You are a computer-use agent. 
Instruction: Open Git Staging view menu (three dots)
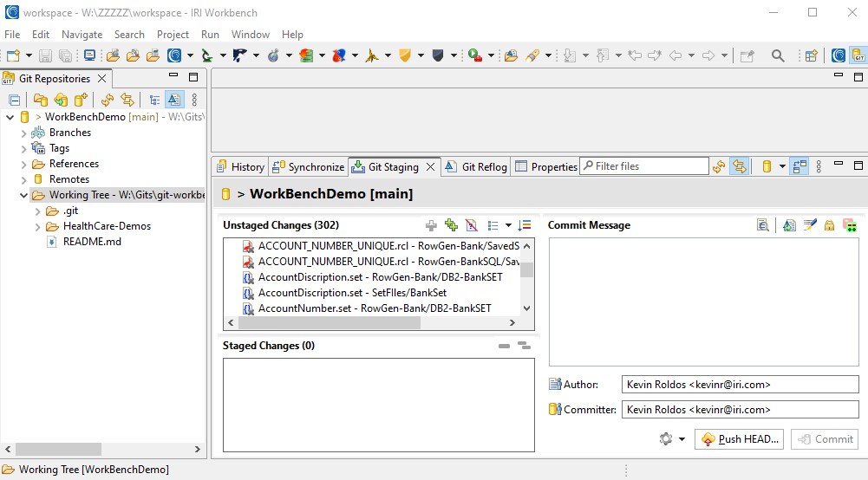pos(819,166)
